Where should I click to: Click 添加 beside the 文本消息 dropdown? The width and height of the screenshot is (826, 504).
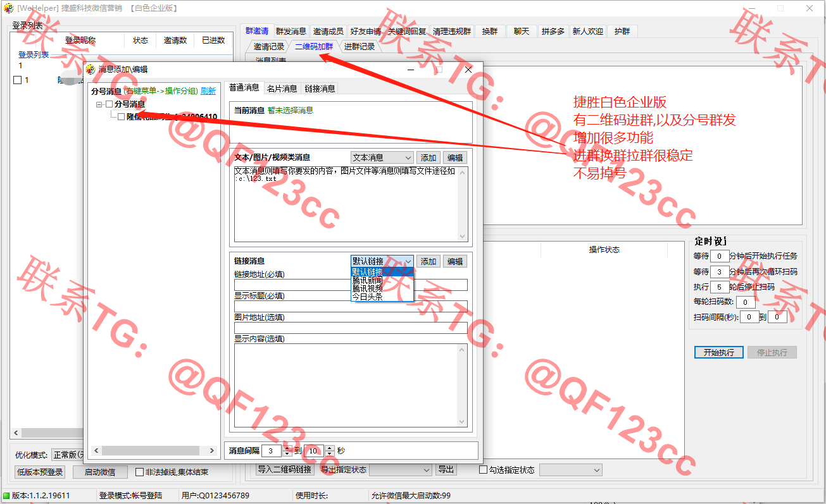point(429,158)
